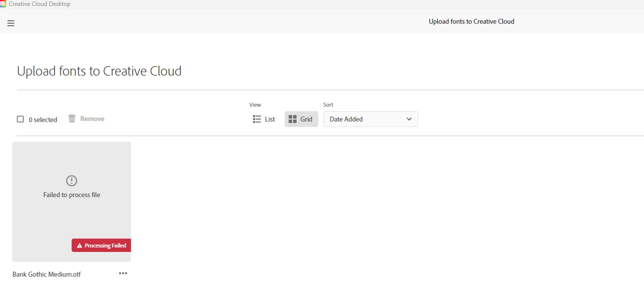This screenshot has width=644, height=288.
Task: Click the top bar Upload fonts title
Action: pyautogui.click(x=472, y=21)
